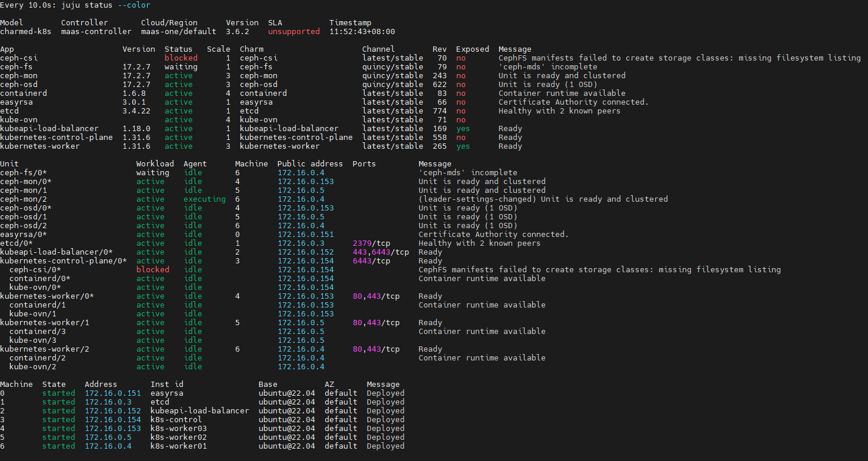Select revision '558' of kubernetes-control-plane
The height and width of the screenshot is (461, 868).
tap(440, 138)
